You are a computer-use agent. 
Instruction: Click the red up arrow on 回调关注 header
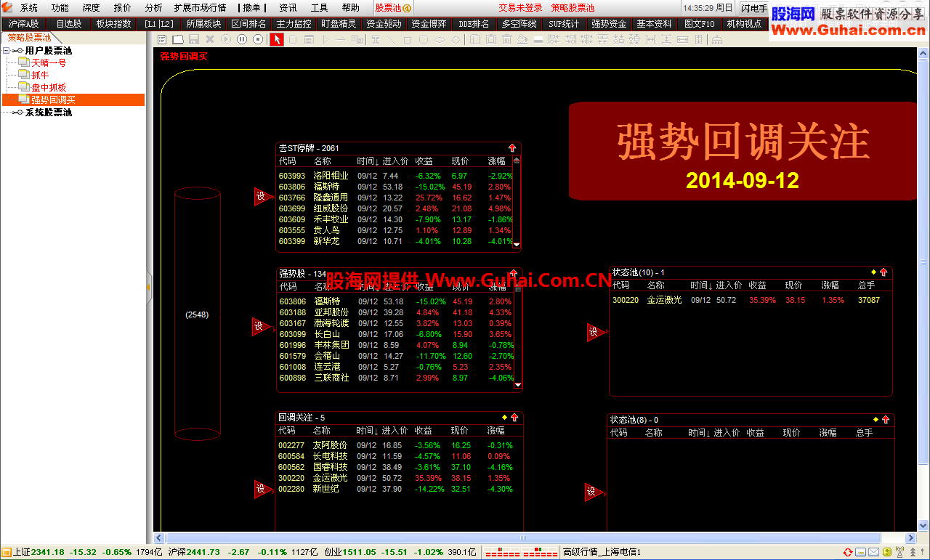pyautogui.click(x=514, y=417)
